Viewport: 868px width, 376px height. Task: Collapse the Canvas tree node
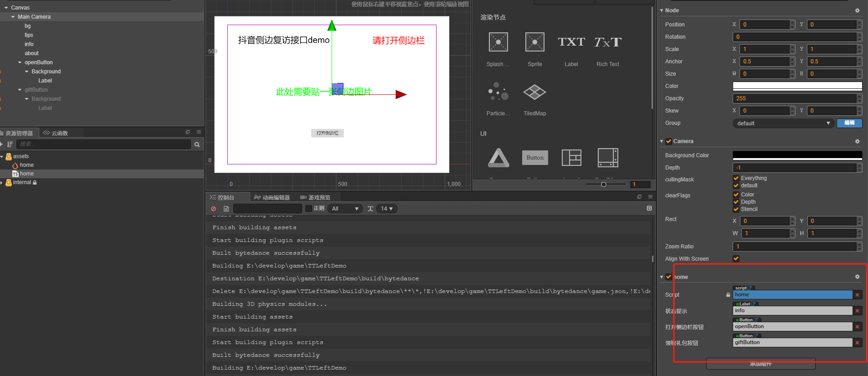pyautogui.click(x=6, y=8)
